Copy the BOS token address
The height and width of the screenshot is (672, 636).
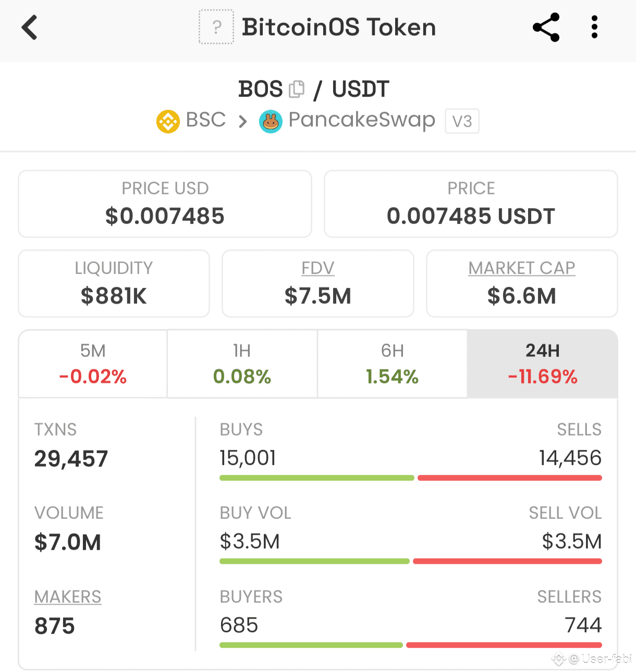point(297,89)
